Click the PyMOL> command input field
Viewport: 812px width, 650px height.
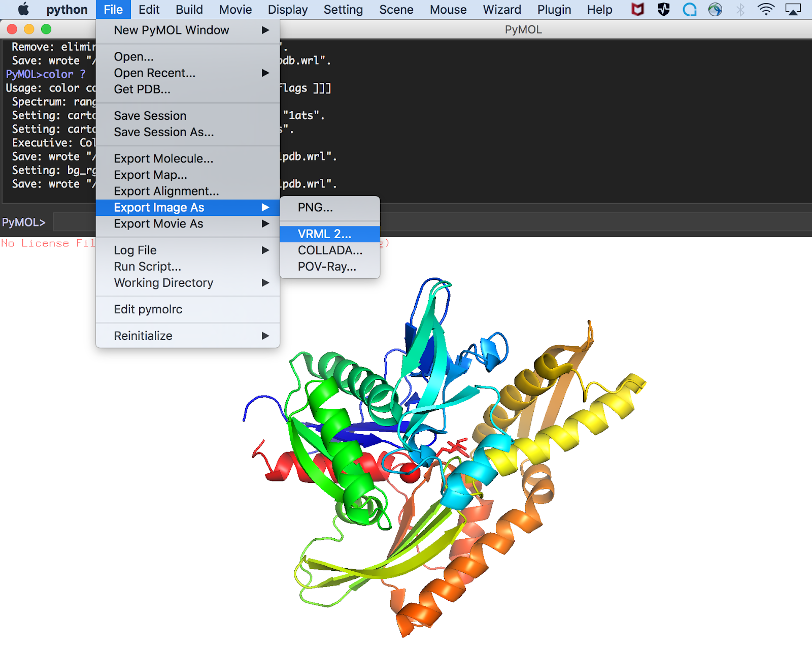click(432, 222)
